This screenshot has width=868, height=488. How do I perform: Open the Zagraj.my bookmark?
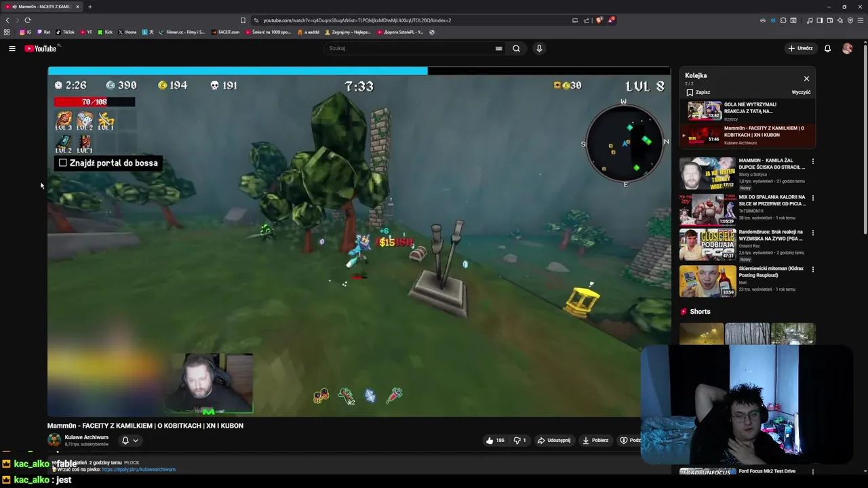click(x=348, y=32)
